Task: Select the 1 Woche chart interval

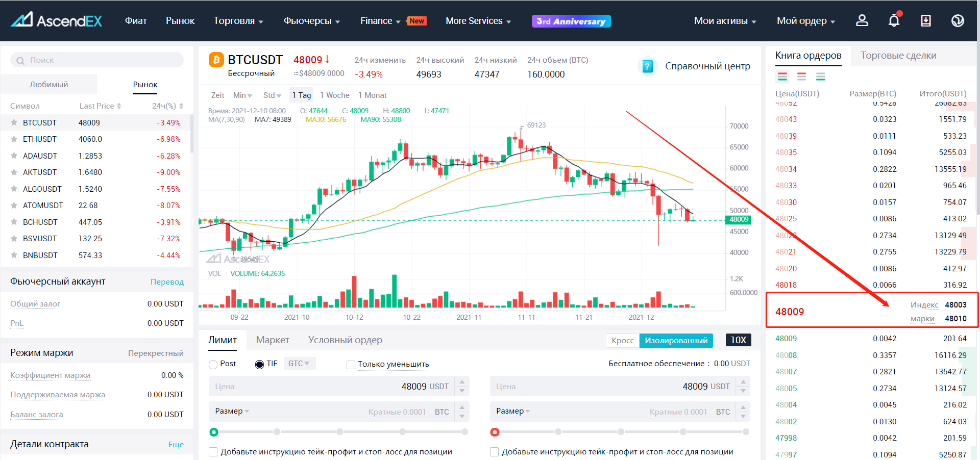Action: (335, 95)
